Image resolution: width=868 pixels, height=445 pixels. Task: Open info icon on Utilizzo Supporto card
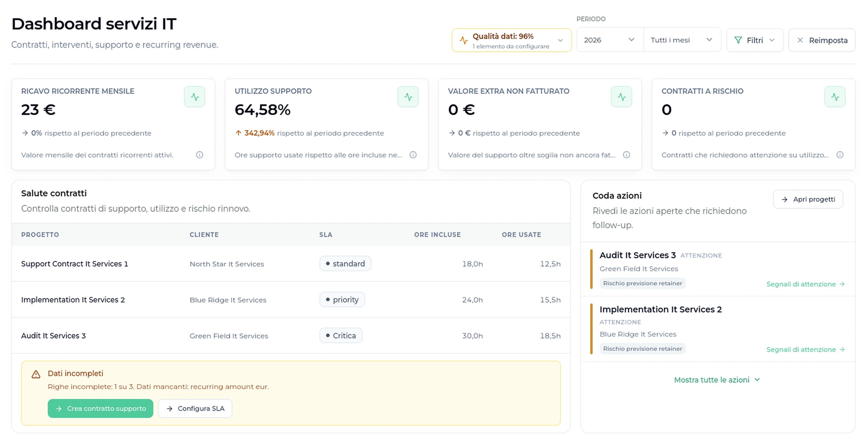point(413,155)
